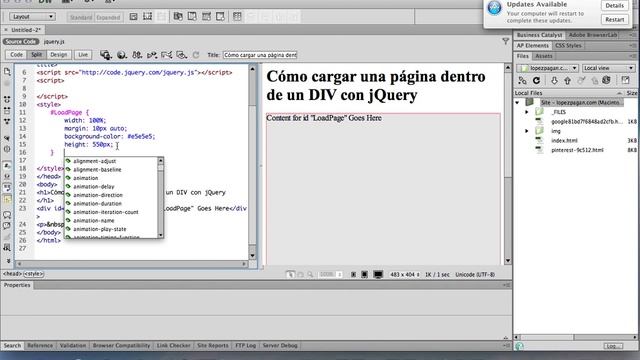
Task: Click the W3C Validation icon
Action: pyautogui.click(x=152, y=55)
